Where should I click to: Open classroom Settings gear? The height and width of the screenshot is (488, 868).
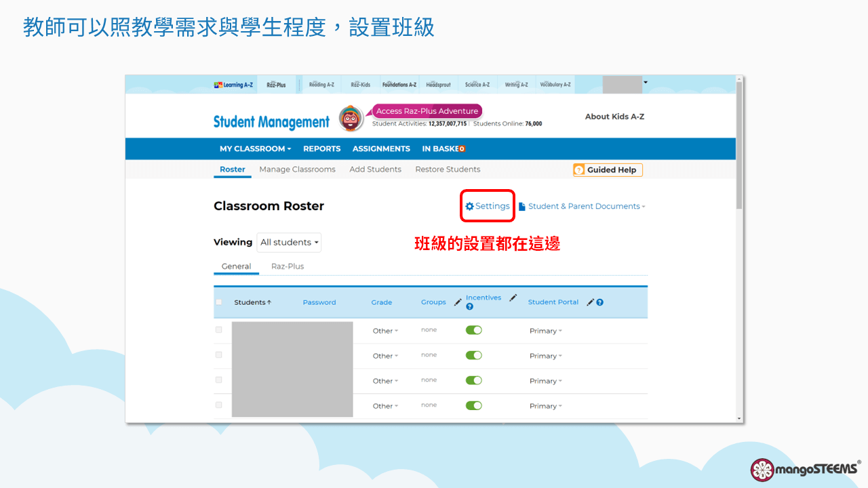[x=488, y=206]
